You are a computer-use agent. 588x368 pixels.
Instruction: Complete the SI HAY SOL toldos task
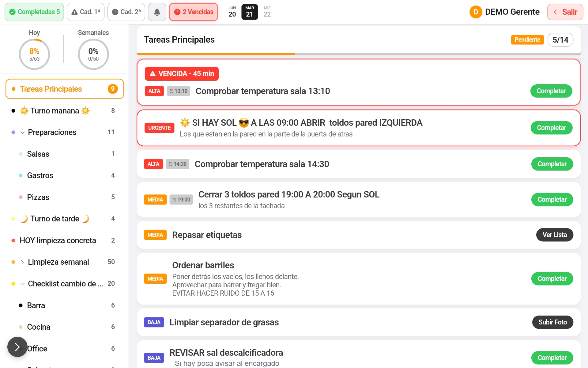point(552,128)
